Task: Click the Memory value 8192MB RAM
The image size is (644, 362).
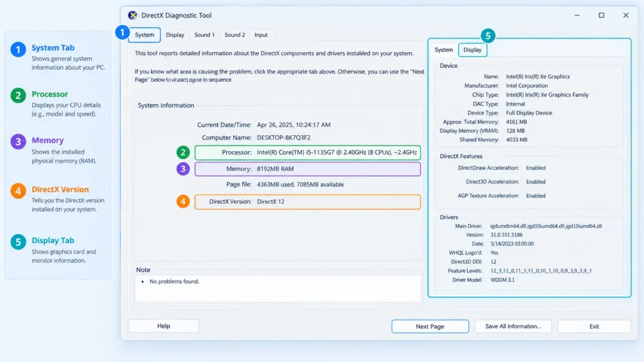Action: (x=275, y=168)
